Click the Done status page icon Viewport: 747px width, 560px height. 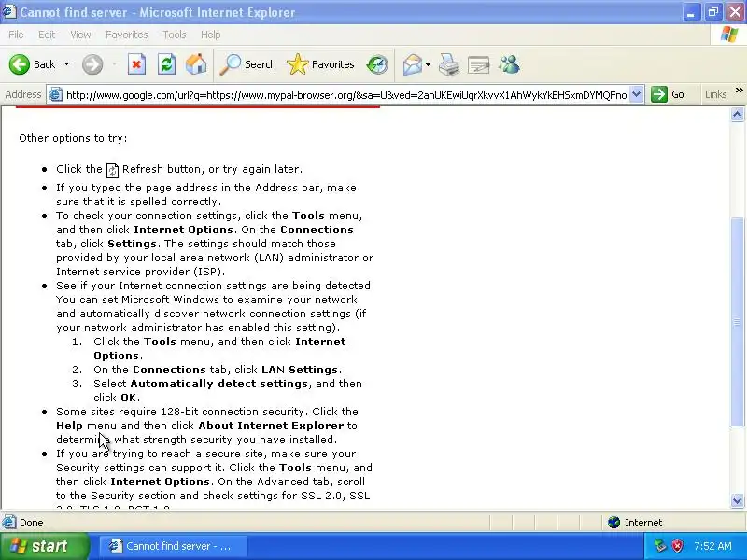coord(8,523)
